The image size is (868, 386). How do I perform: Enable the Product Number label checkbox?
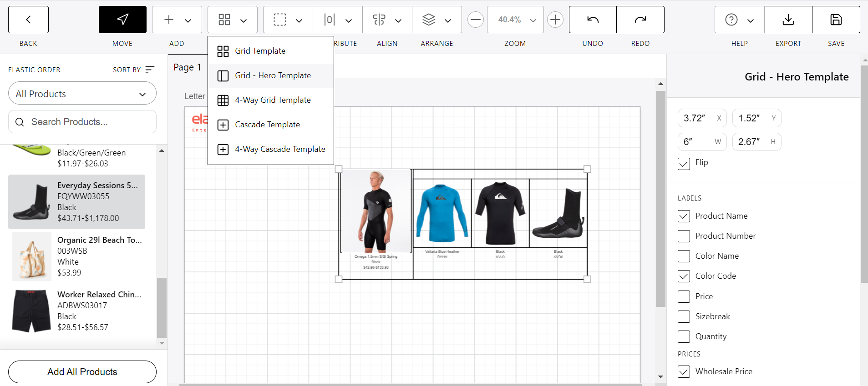[684, 236]
